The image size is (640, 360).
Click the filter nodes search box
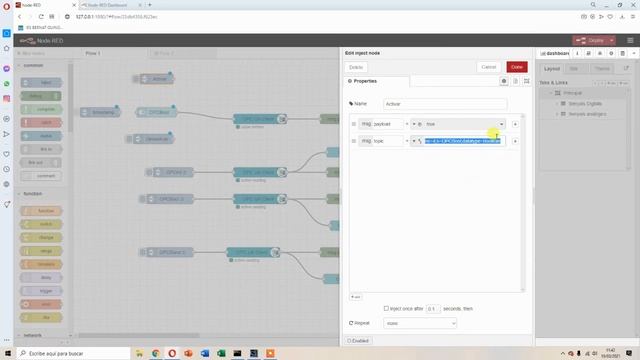coord(43,53)
